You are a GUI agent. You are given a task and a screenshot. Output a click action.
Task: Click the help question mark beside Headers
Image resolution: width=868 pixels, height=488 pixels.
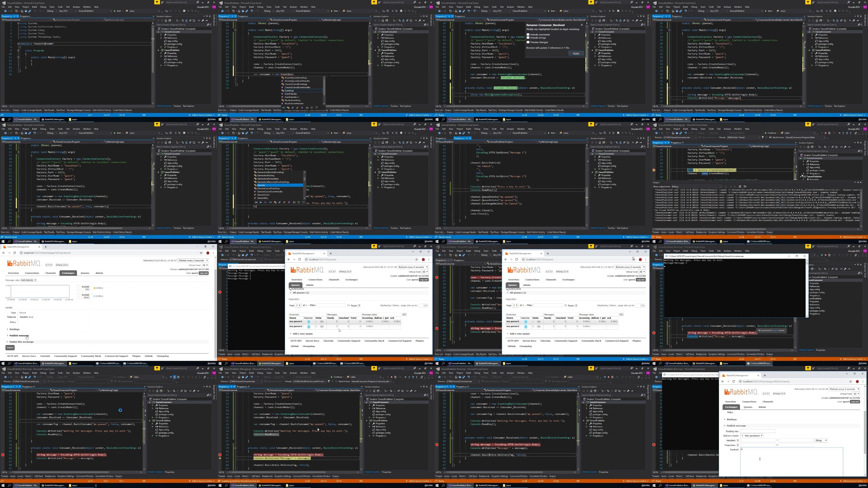pyautogui.click(x=738, y=441)
